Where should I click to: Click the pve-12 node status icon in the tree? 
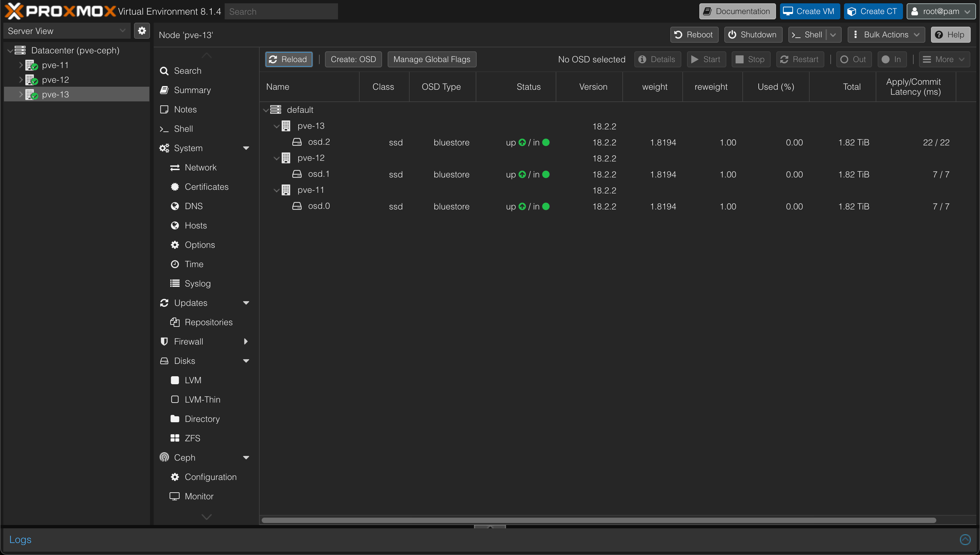[31, 80]
